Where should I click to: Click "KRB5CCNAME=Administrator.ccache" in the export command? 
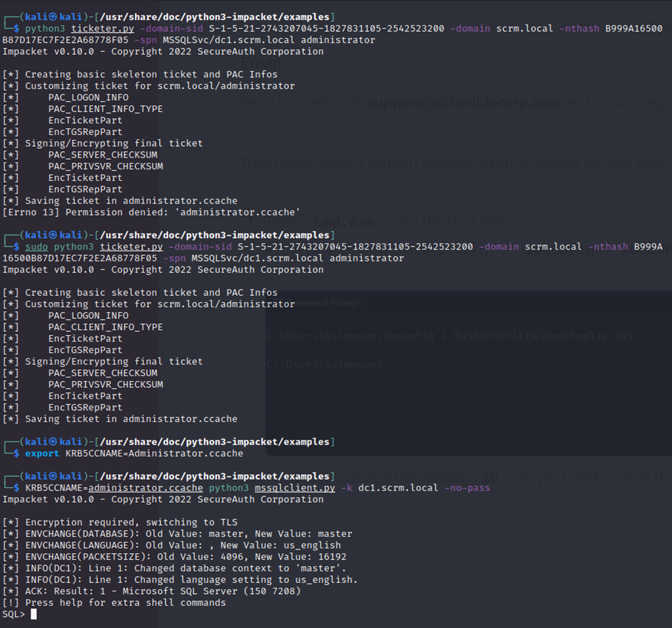coord(154,453)
